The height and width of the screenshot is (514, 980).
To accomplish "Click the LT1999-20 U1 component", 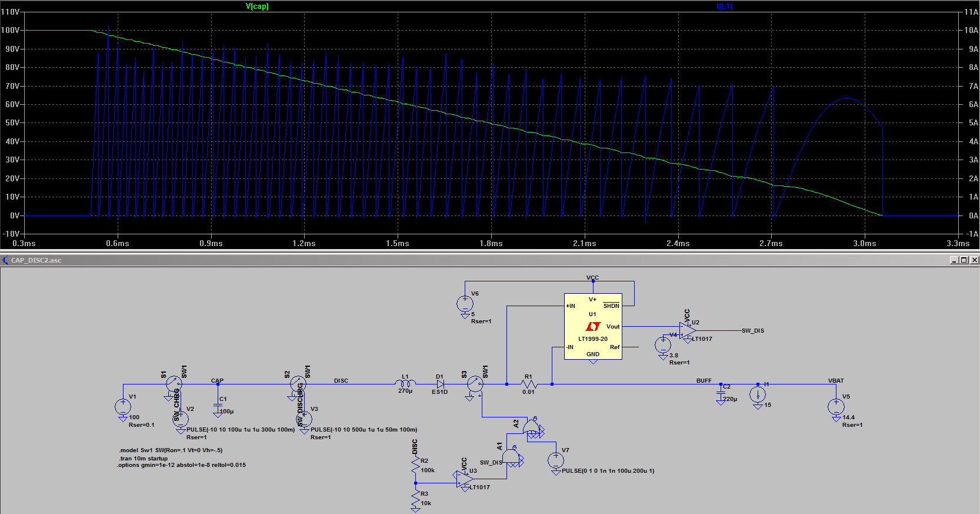I will [593, 326].
